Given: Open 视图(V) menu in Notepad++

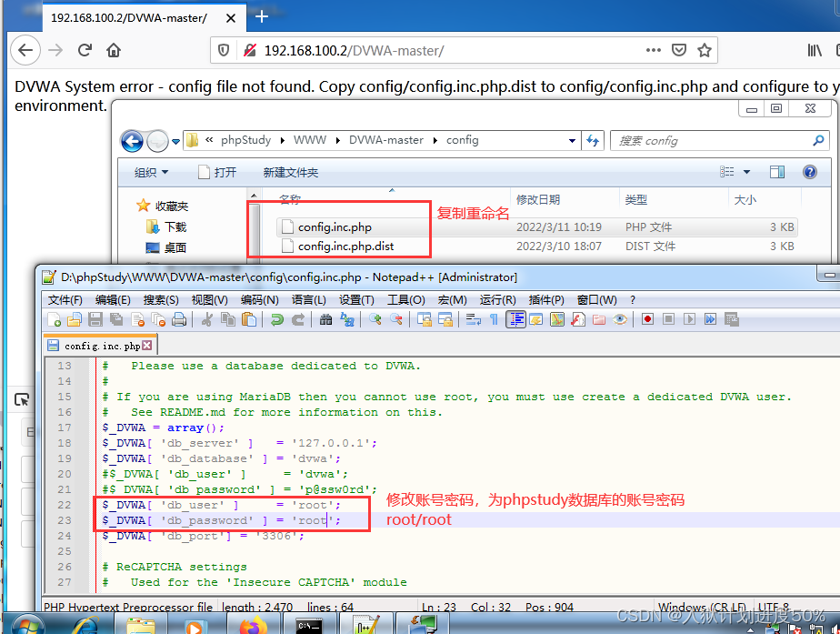Looking at the screenshot, I should (x=209, y=300).
